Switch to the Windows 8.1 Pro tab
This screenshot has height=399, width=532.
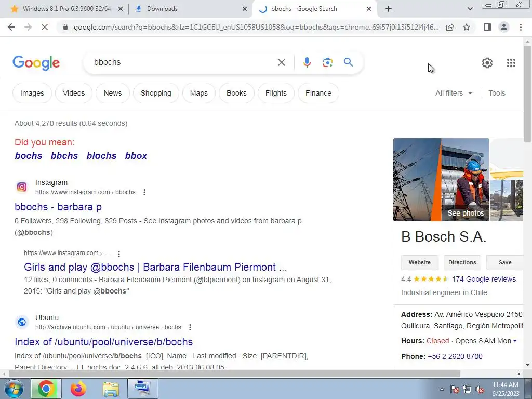point(67,9)
